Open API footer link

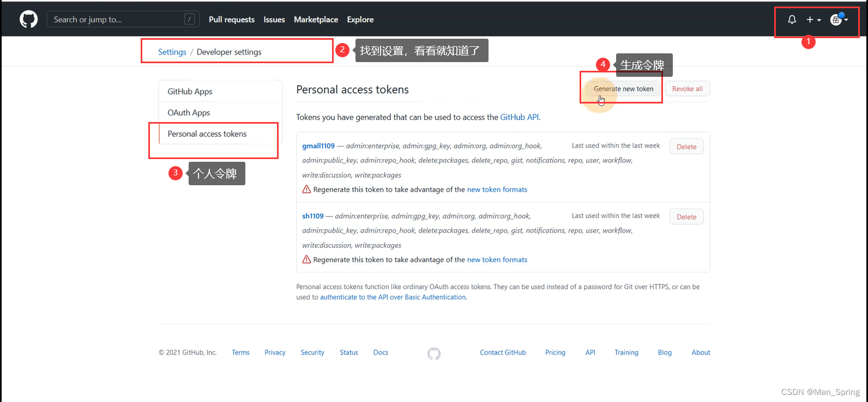[590, 352]
